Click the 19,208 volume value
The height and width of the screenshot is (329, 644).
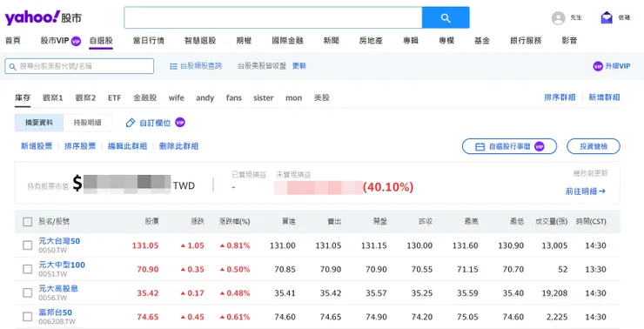(x=554, y=293)
